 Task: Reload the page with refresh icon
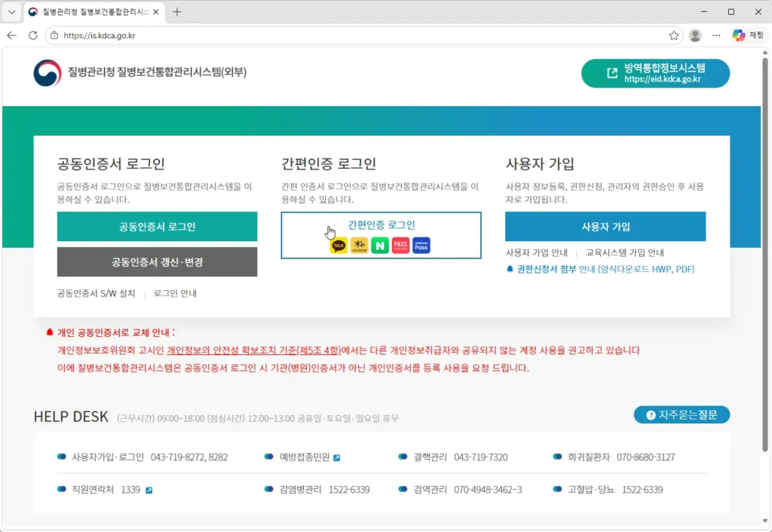tap(33, 35)
